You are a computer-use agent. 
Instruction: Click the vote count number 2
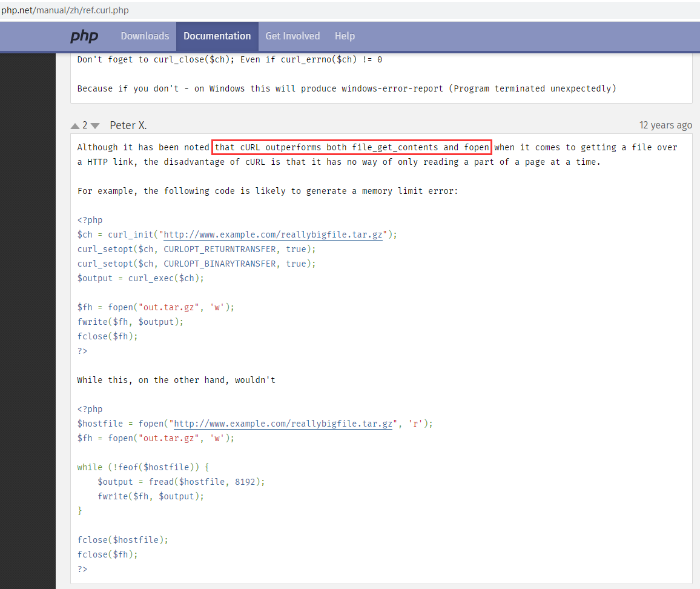pos(85,125)
